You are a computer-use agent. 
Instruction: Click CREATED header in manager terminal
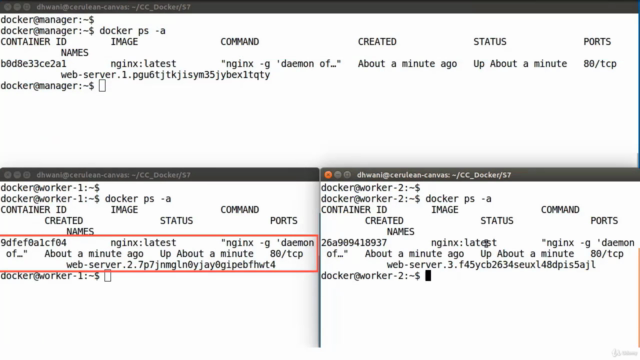click(x=377, y=42)
